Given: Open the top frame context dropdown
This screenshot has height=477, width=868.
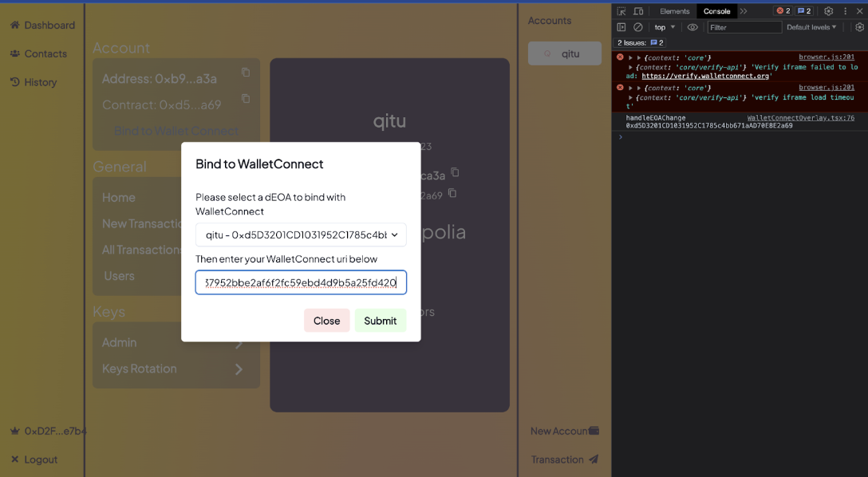Looking at the screenshot, I should click(663, 26).
